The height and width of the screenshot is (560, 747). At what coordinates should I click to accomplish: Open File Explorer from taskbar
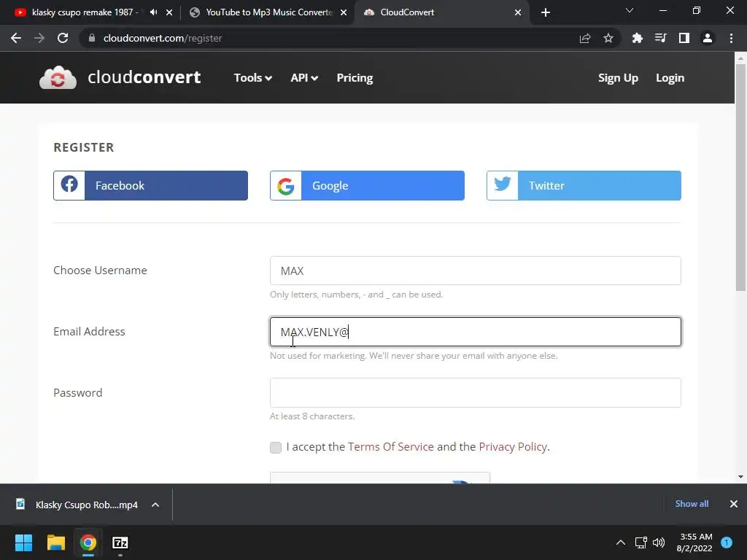(x=55, y=542)
